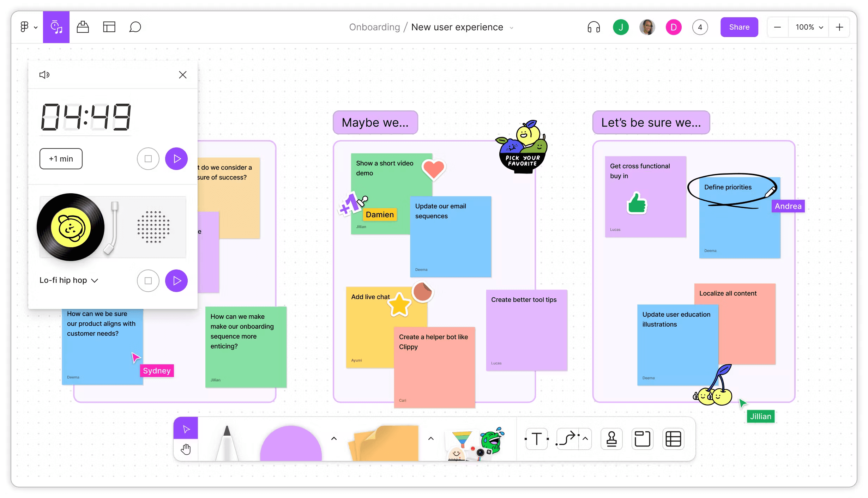This screenshot has height=498, width=868.
Task: Select the Section tool
Action: 642,439
